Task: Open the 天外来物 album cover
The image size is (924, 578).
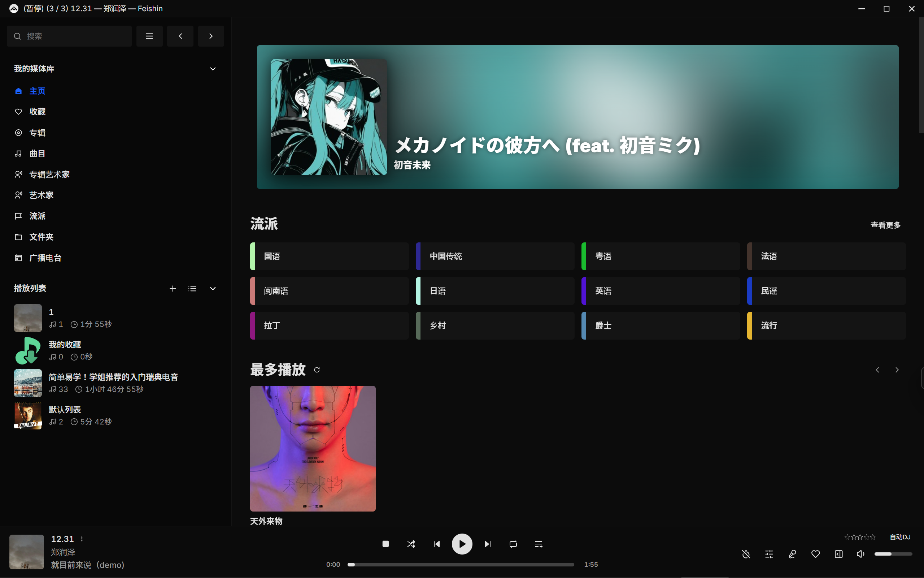Action: [x=313, y=448]
